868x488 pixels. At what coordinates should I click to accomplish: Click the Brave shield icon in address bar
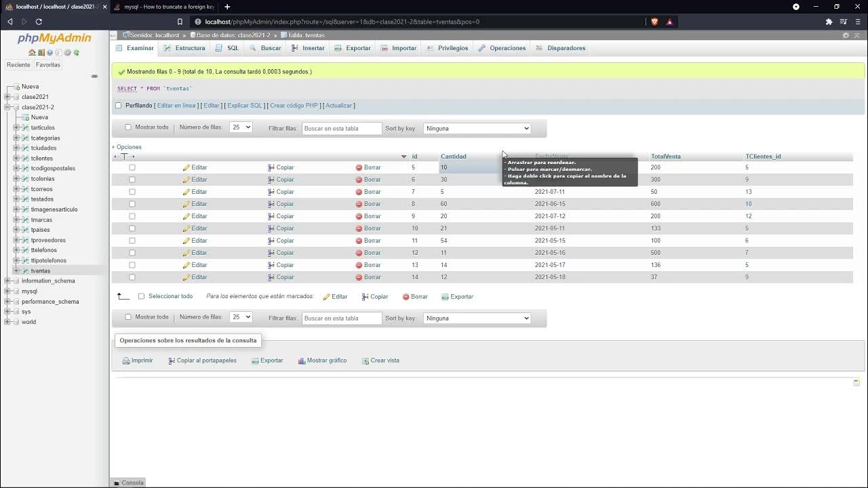(654, 22)
